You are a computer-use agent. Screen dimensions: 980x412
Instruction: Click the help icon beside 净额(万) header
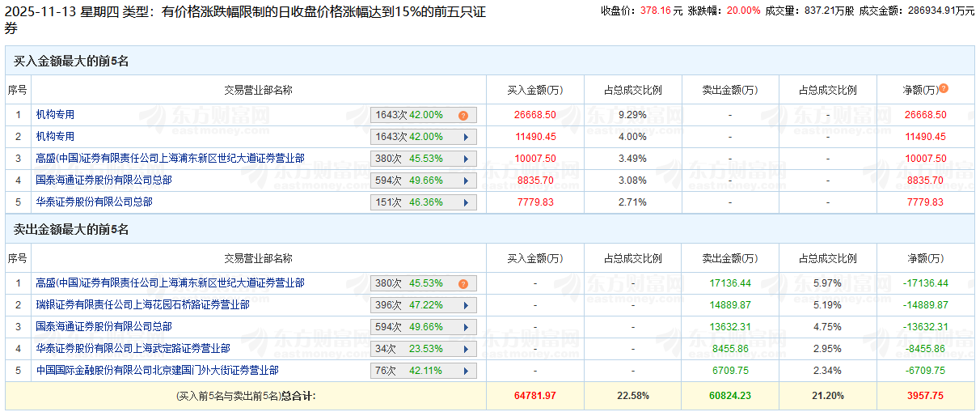pyautogui.click(x=944, y=89)
